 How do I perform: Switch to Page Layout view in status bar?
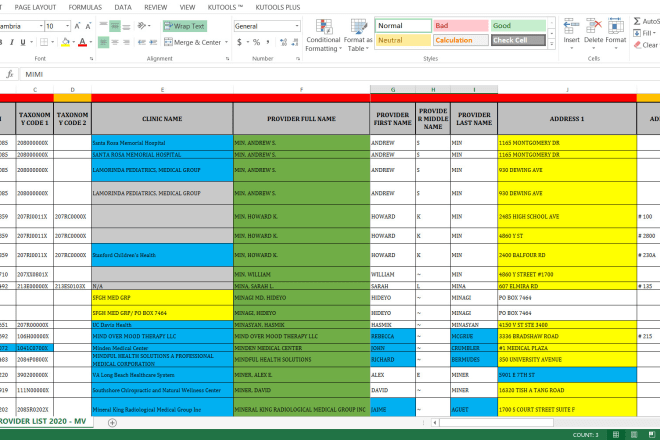(x=634, y=435)
